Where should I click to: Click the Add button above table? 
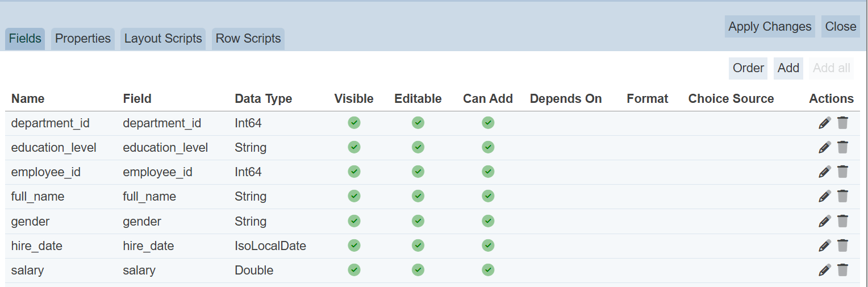coord(788,68)
